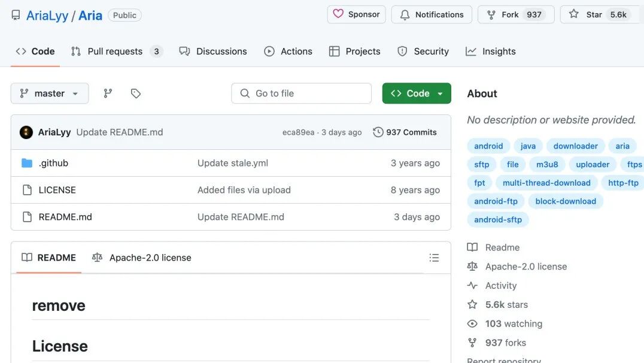Open the branches icon next to master
This screenshot has width=644, height=363.
click(x=108, y=93)
